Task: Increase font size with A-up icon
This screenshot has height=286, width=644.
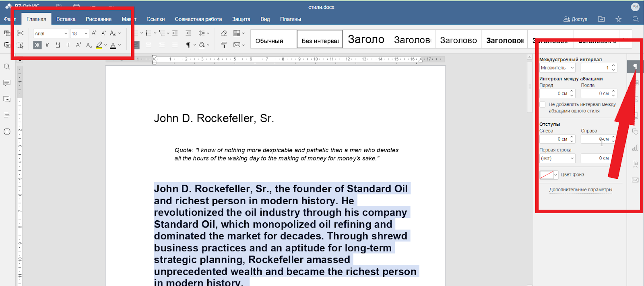Action: (x=94, y=33)
